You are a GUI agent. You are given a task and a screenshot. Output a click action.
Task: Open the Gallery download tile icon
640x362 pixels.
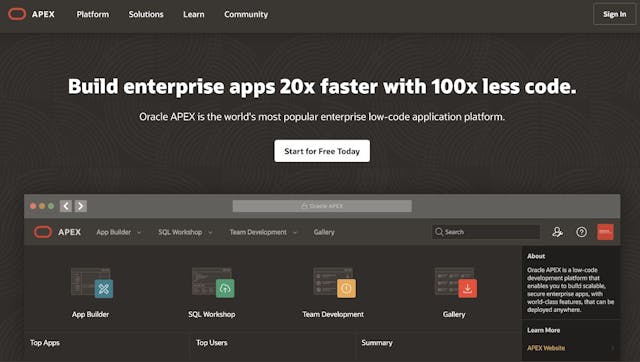[x=456, y=283]
